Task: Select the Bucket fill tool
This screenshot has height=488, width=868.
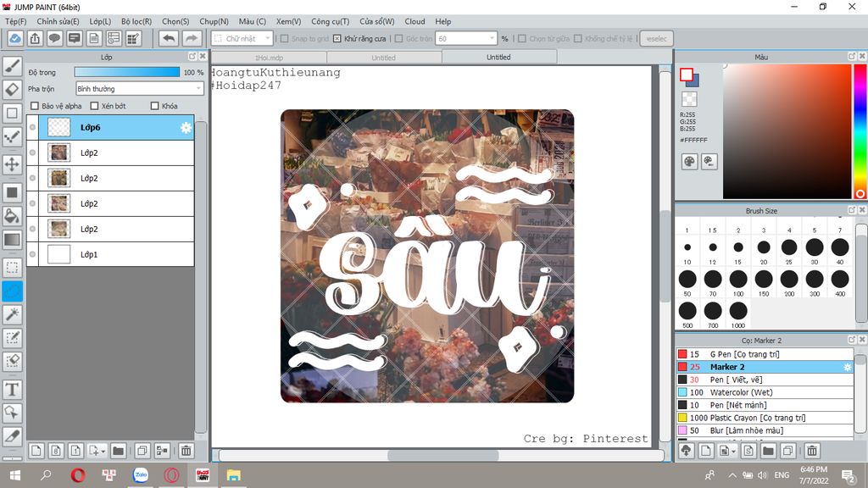Action: click(x=12, y=216)
